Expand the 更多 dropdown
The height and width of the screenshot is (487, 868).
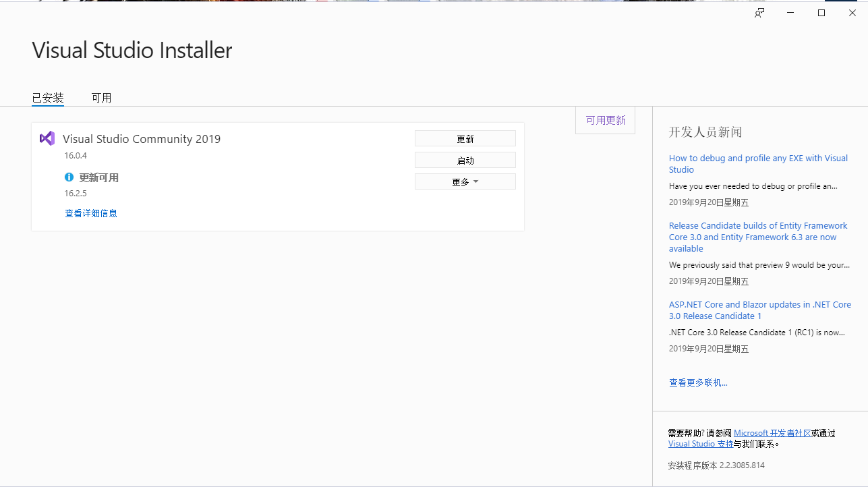click(465, 181)
